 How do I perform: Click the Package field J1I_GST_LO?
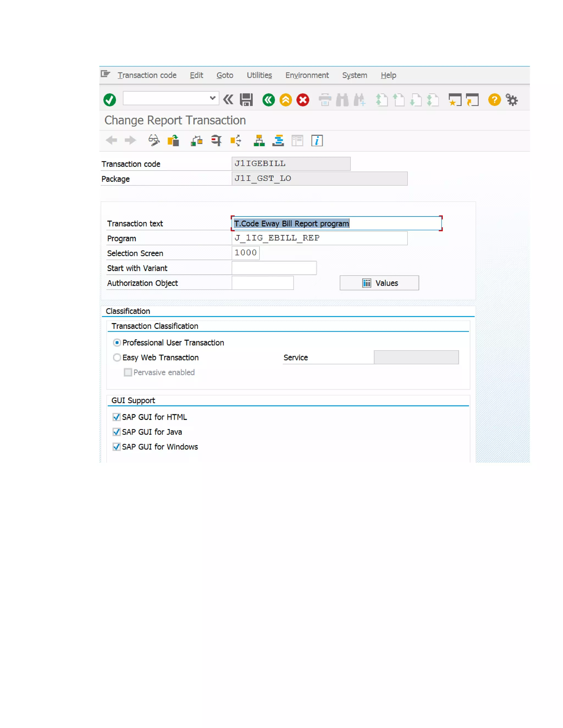pyautogui.click(x=319, y=178)
